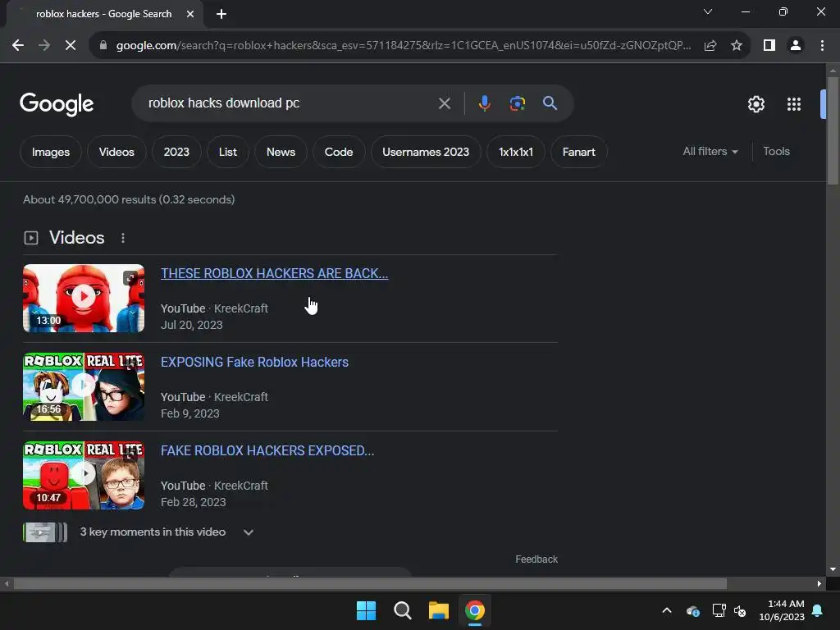
Task: Expand the All filters dropdown
Action: point(710,152)
